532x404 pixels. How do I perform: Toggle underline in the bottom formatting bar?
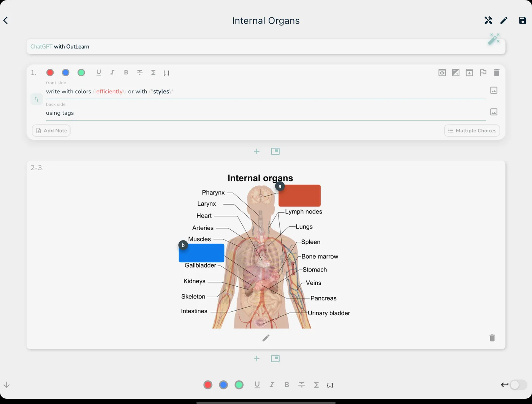[x=257, y=385]
